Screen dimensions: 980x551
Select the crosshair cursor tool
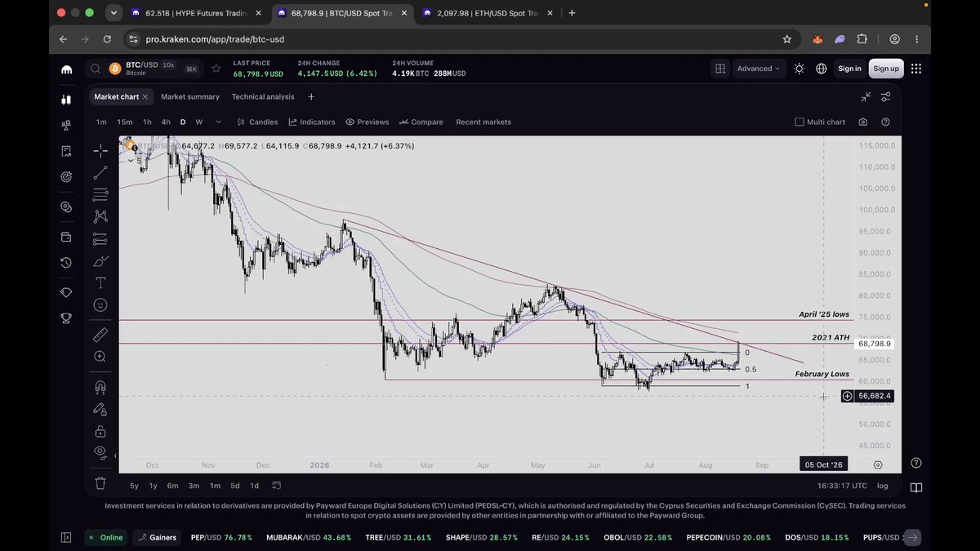point(100,150)
